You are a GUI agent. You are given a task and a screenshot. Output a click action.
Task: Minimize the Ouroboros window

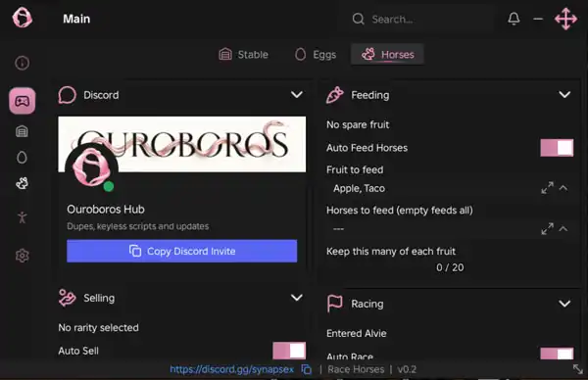click(538, 19)
